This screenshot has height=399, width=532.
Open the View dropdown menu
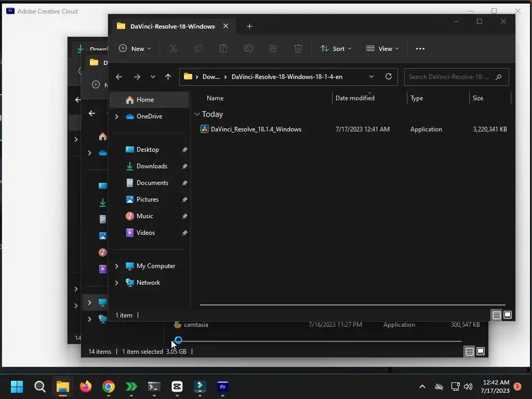(x=382, y=48)
